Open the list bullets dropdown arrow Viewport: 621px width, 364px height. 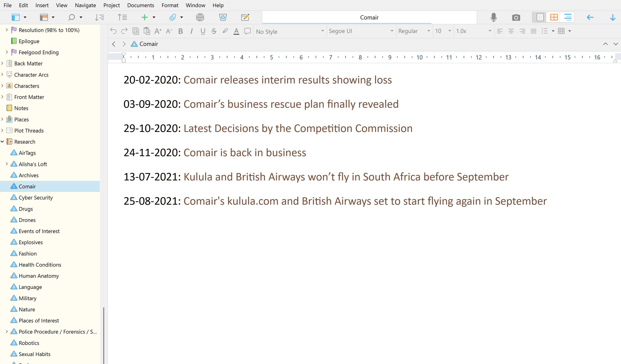553,31
